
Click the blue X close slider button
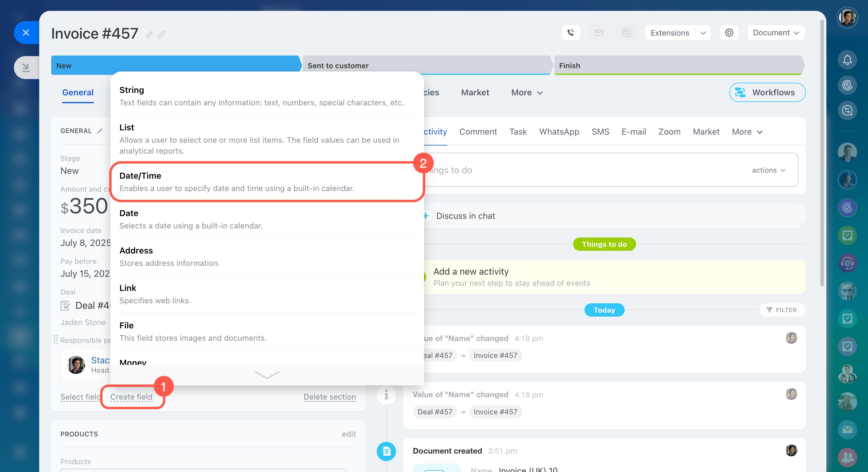coord(26,33)
